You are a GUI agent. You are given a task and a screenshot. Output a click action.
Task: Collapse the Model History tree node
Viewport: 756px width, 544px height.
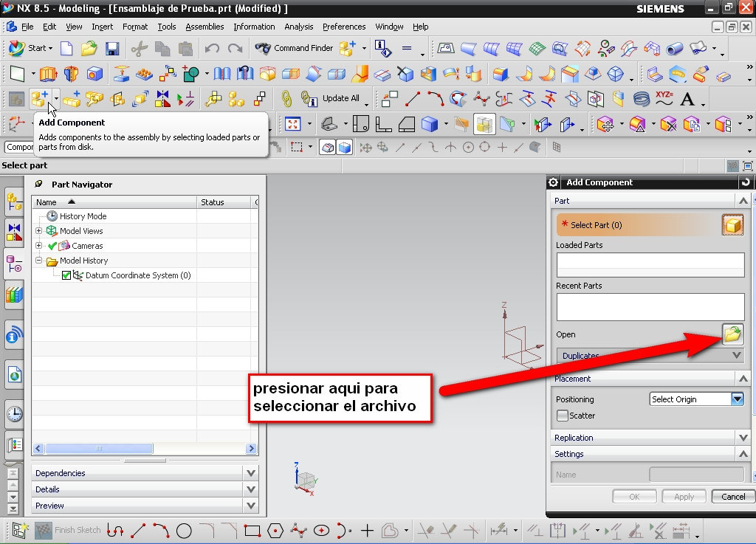(39, 261)
